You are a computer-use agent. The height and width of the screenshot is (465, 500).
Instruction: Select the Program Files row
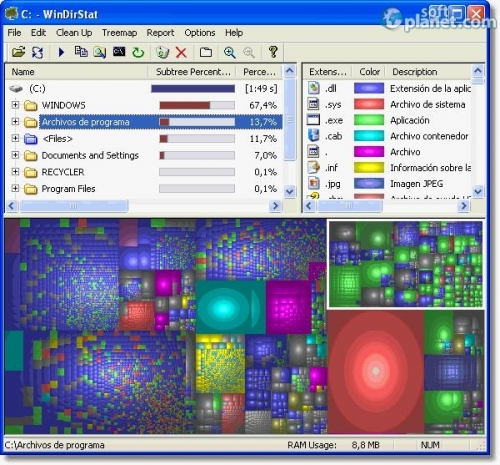pos(144,189)
